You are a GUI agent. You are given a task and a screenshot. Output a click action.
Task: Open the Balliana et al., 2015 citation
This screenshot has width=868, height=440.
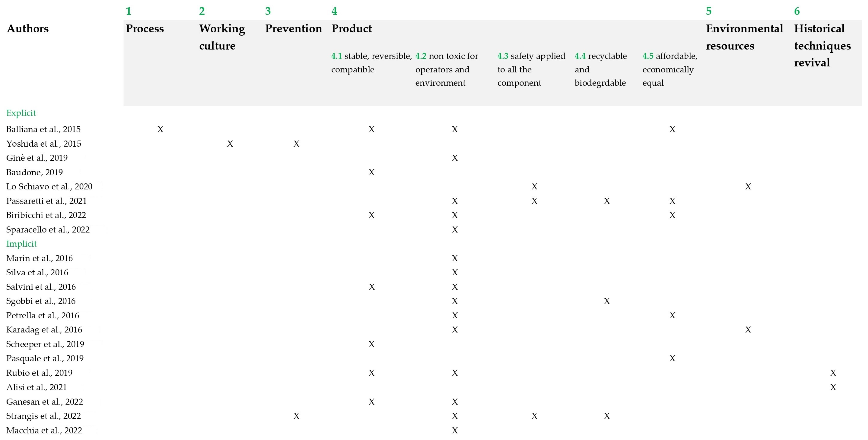[43, 129]
